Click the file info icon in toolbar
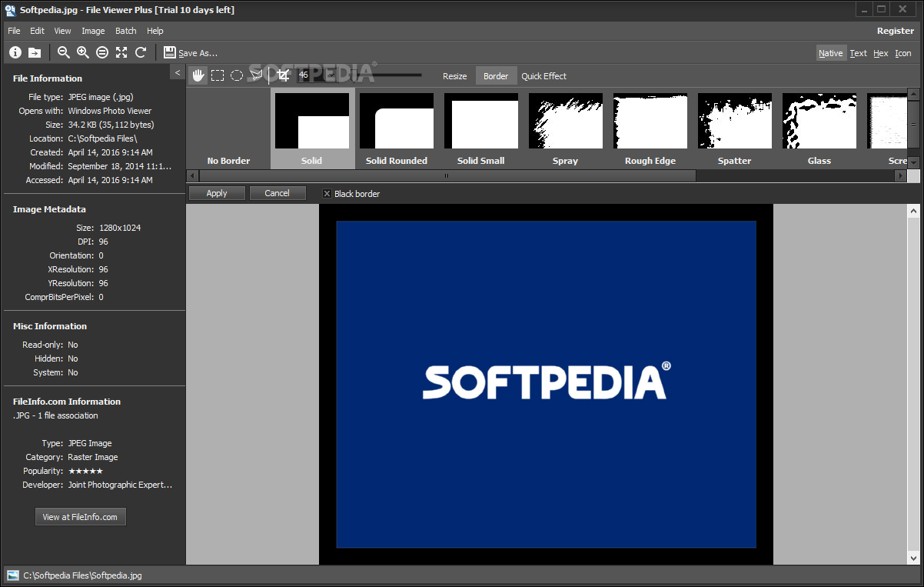The height and width of the screenshot is (587, 924). coord(15,52)
